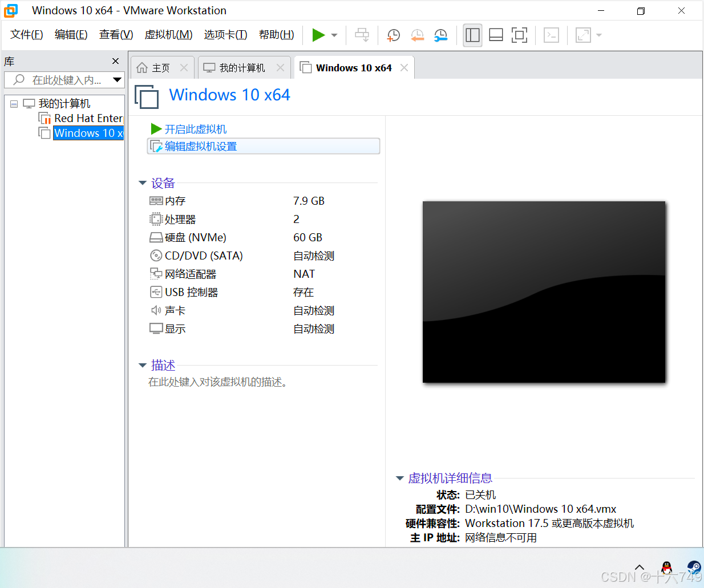This screenshot has width=704, height=588.
Task: Open the QQ penguin tray icon
Action: tap(666, 567)
